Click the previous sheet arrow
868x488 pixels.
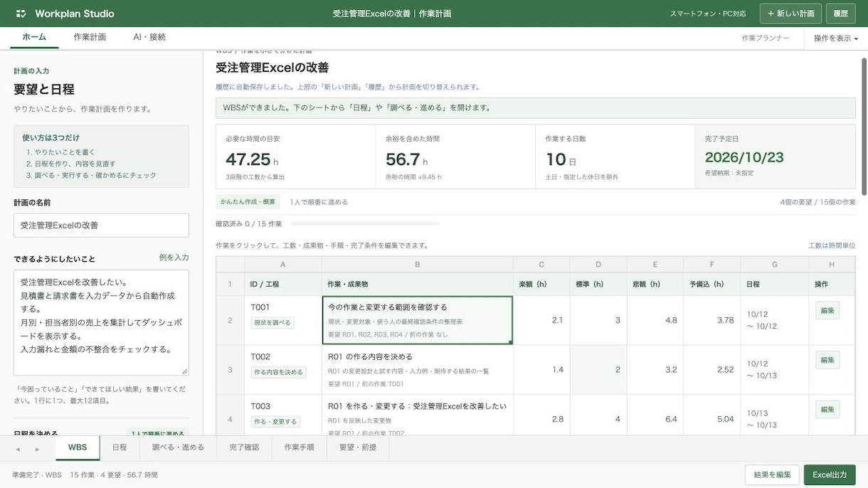(18, 449)
